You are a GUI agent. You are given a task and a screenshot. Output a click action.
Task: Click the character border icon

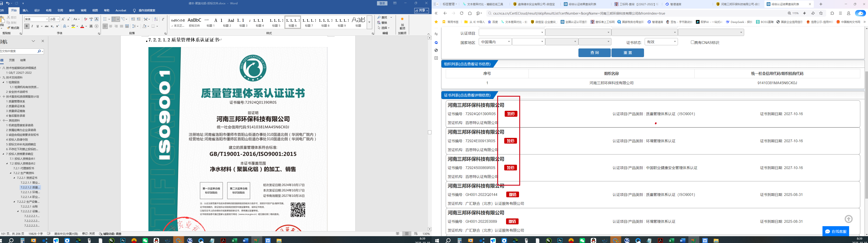pos(97,19)
